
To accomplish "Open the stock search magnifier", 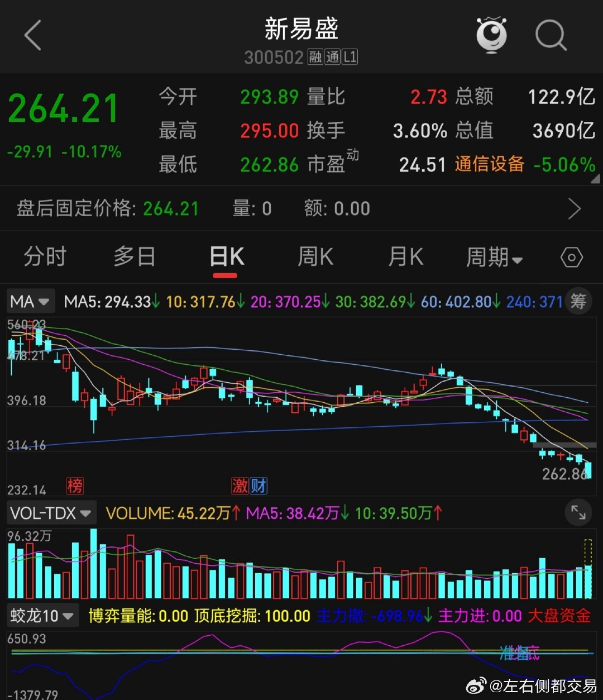I will 551,36.
